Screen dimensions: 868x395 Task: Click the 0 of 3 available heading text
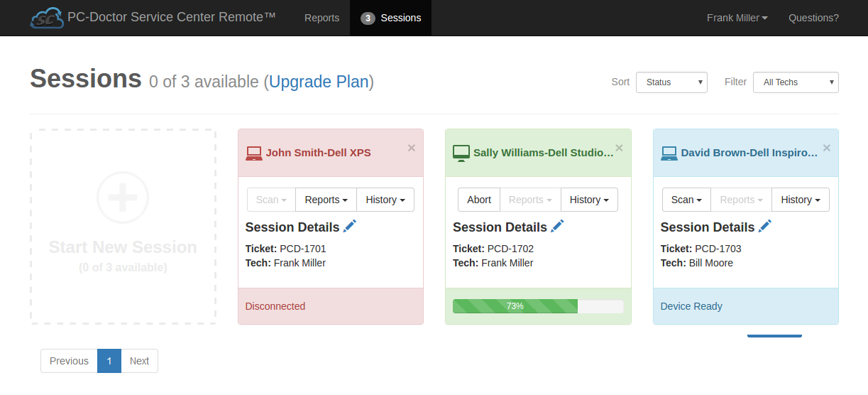pos(204,82)
